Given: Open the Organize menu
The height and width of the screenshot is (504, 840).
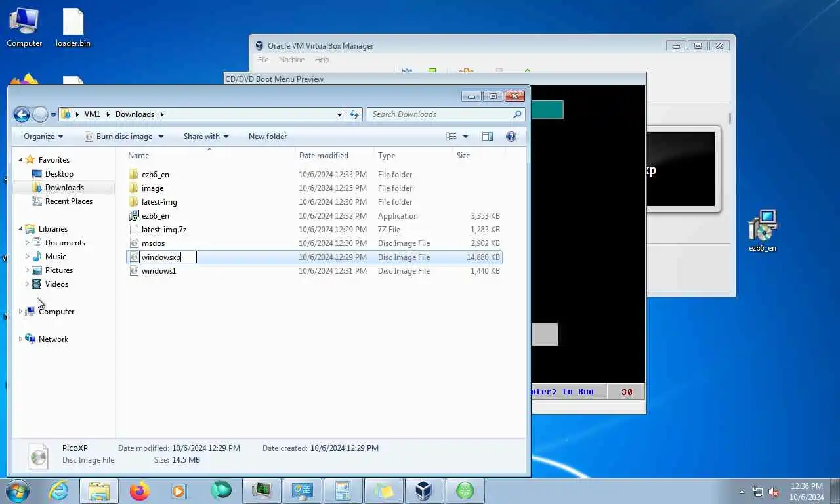Looking at the screenshot, I should click(x=43, y=136).
